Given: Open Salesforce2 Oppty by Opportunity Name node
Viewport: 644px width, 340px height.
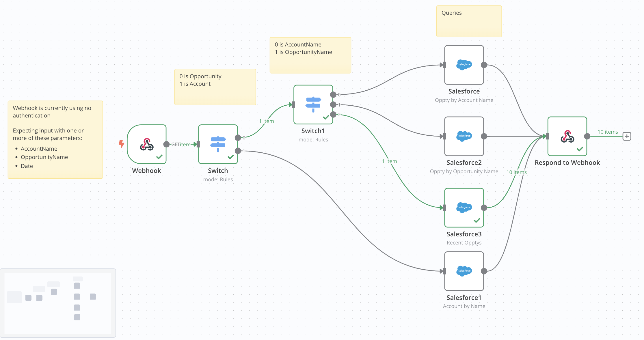Looking at the screenshot, I should (464, 136).
